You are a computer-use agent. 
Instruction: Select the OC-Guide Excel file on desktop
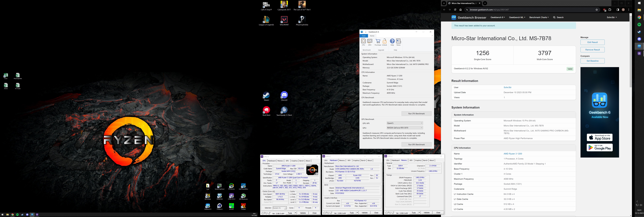pyautogui.click(x=18, y=86)
